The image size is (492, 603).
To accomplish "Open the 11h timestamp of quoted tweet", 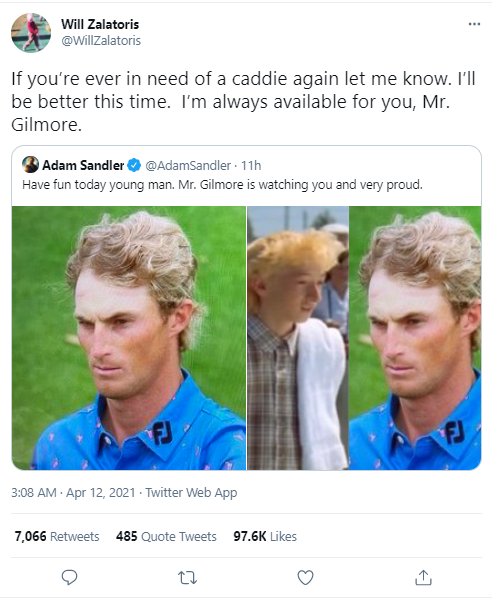I will (x=251, y=166).
